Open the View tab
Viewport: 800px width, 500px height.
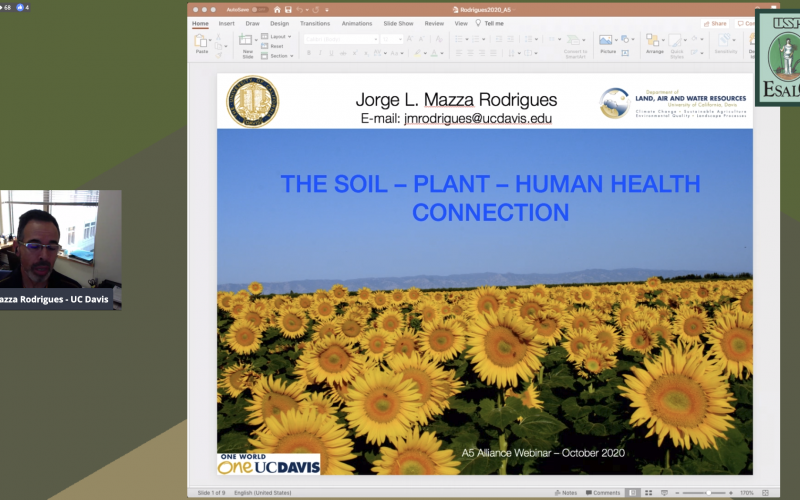[461, 23]
